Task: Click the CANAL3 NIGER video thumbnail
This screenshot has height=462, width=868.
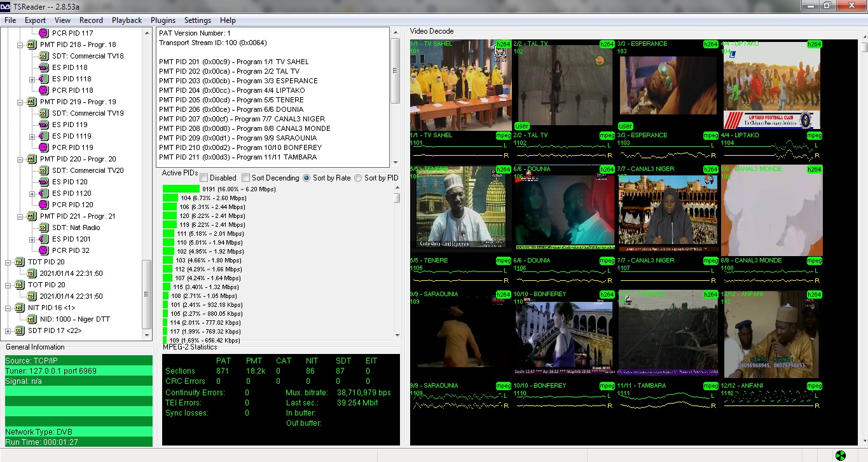Action: click(668, 210)
